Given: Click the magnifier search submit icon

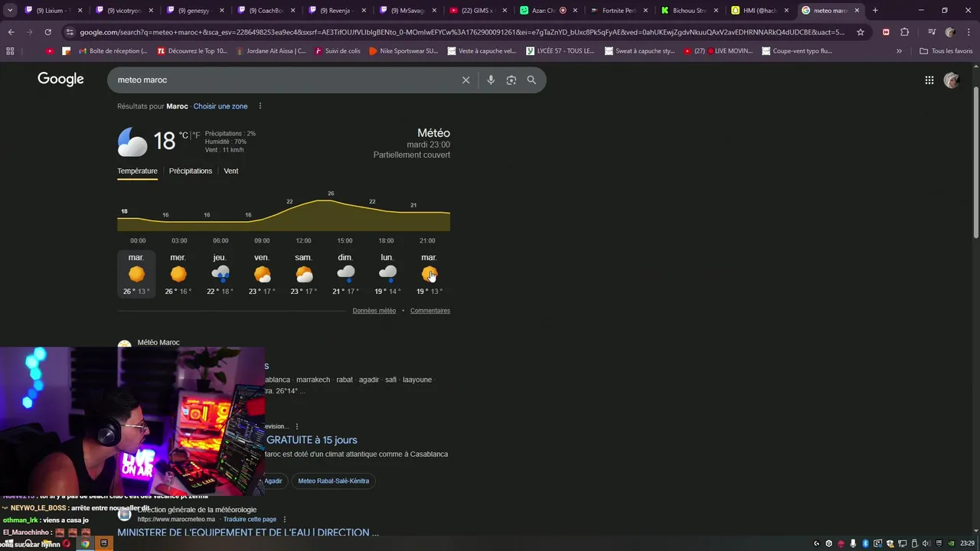Looking at the screenshot, I should (531, 80).
